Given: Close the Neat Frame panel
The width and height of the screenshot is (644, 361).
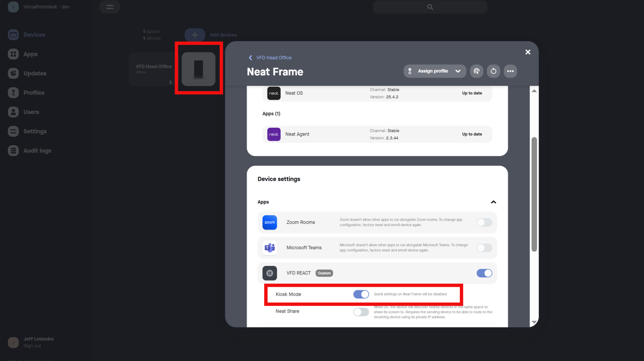Looking at the screenshot, I should point(528,52).
